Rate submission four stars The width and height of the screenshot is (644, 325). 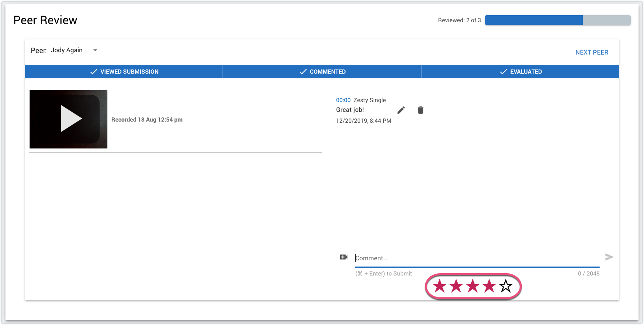(x=489, y=286)
